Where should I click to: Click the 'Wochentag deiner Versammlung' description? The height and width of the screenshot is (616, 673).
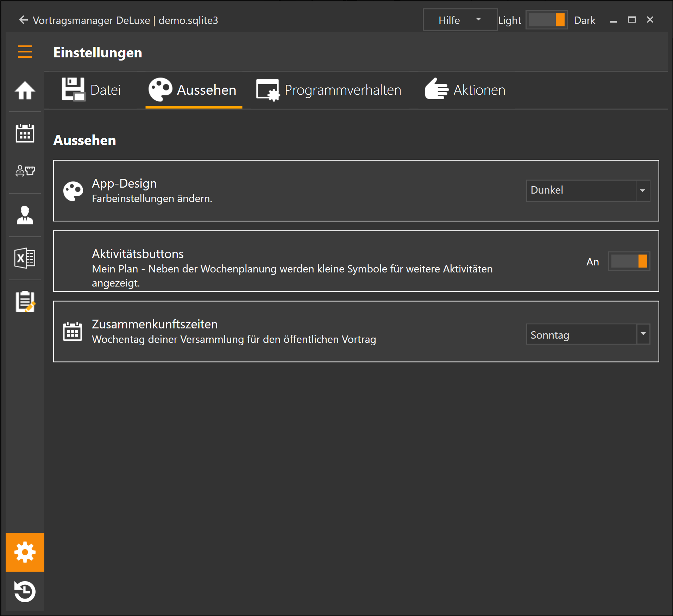234,339
